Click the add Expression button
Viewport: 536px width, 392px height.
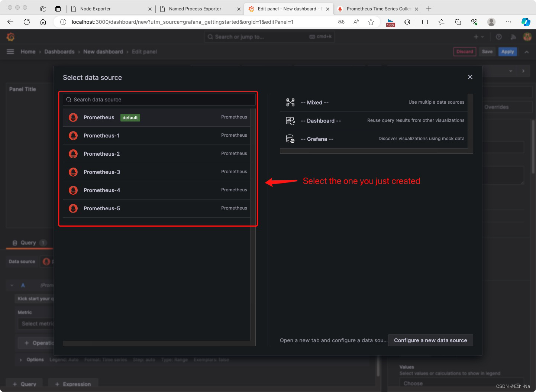point(73,384)
